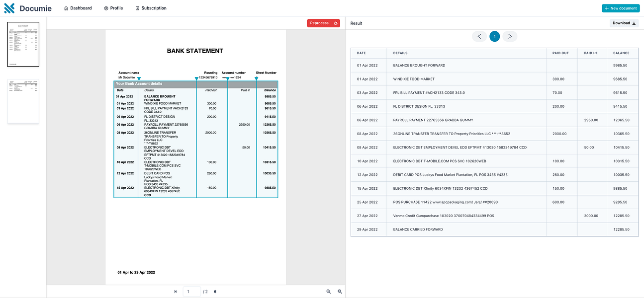
Task: Zoom in on the document preview
Action: (329, 292)
